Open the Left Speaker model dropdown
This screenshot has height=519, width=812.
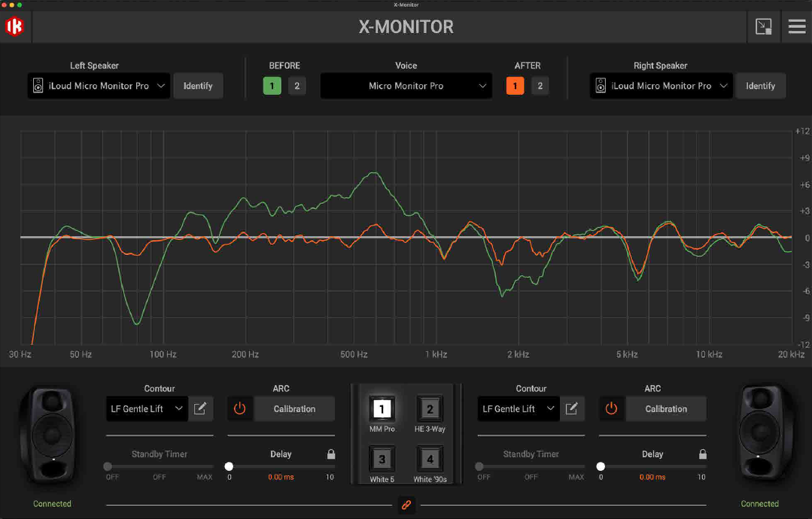(99, 86)
